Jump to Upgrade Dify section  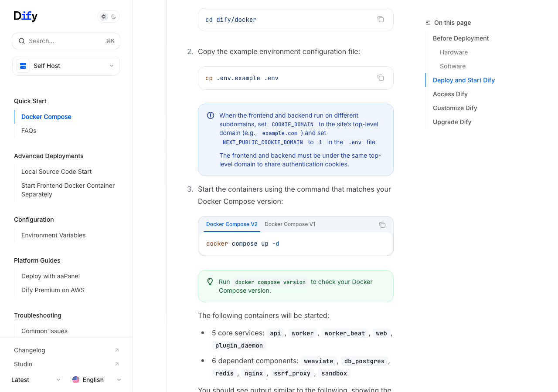pos(452,122)
